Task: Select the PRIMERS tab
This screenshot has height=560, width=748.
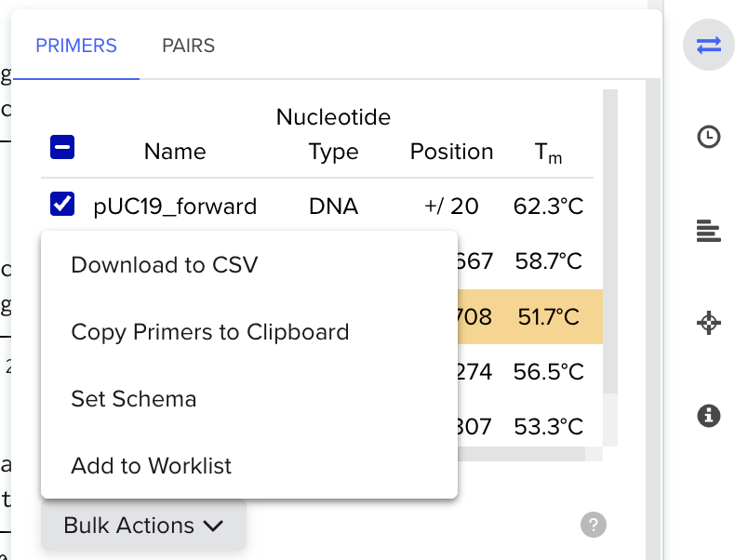Action: (x=76, y=45)
